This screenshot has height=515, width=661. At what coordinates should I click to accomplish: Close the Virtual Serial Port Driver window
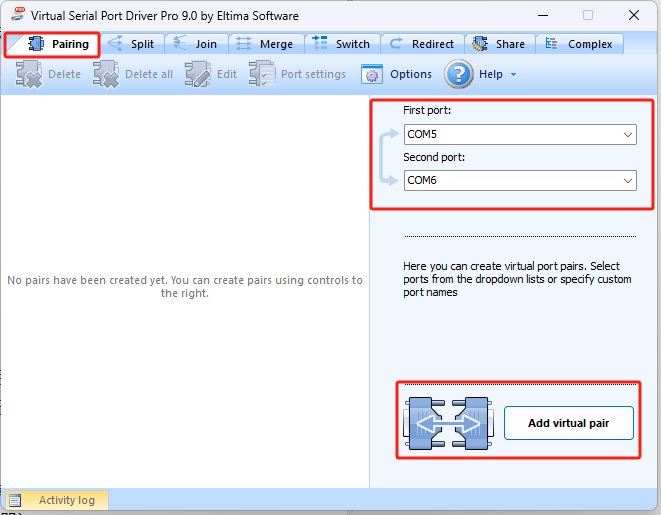click(634, 16)
